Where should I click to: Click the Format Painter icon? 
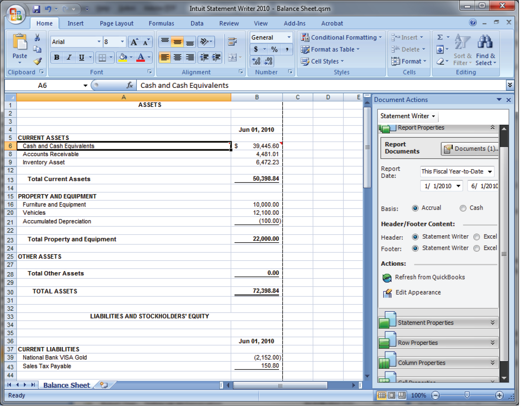click(38, 61)
